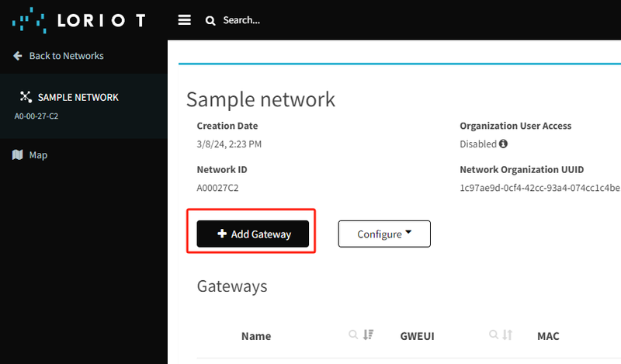Go back via Back to Networks link
This screenshot has height=364, width=621.
(66, 56)
